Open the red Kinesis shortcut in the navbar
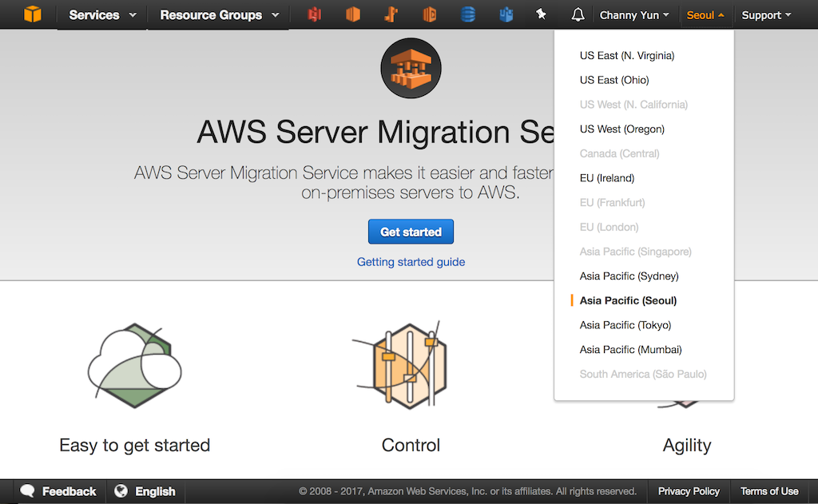The height and width of the screenshot is (504, 818). pos(314,14)
